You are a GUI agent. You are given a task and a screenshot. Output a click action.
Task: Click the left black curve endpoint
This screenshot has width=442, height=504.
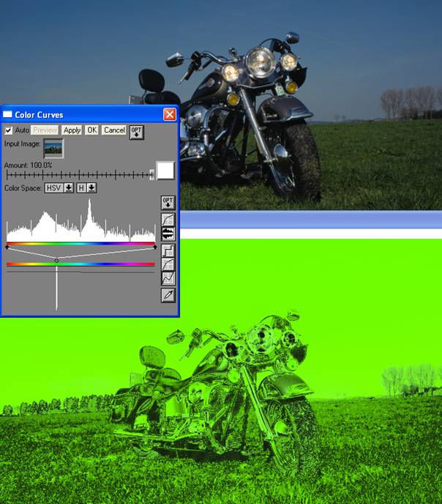(x=7, y=247)
